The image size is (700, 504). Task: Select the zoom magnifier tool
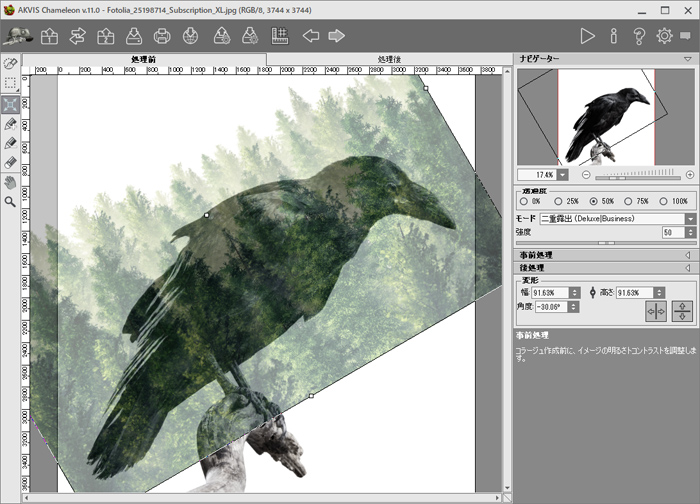point(11,202)
